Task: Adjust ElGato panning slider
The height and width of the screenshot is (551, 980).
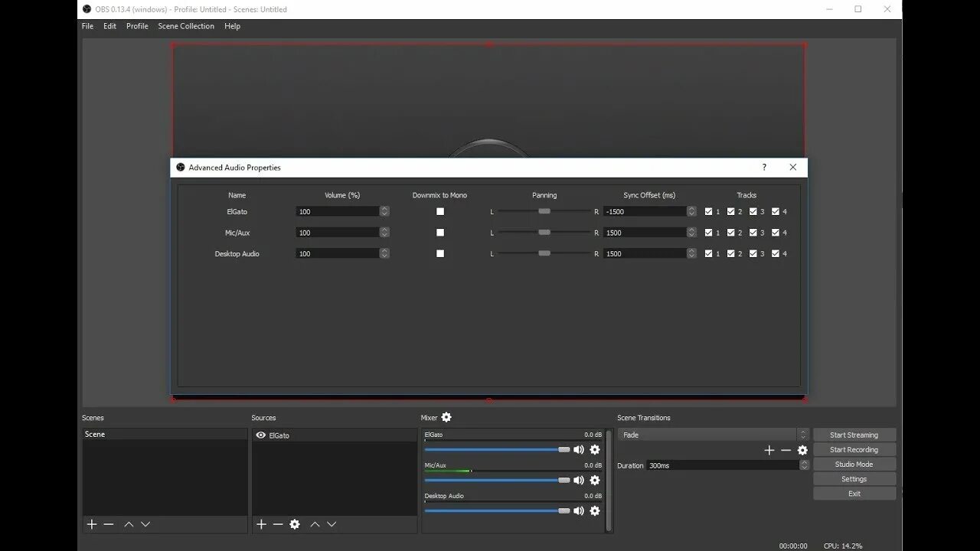Action: (x=544, y=211)
